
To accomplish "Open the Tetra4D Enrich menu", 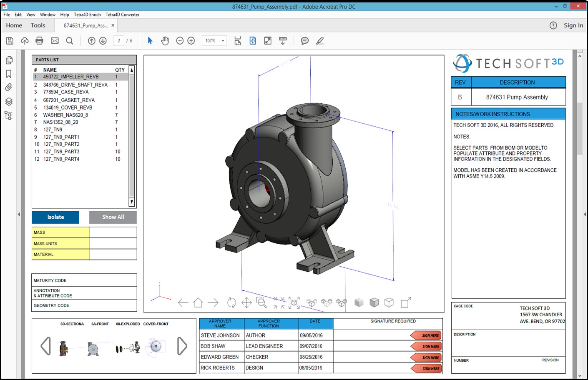I will 87,15.
